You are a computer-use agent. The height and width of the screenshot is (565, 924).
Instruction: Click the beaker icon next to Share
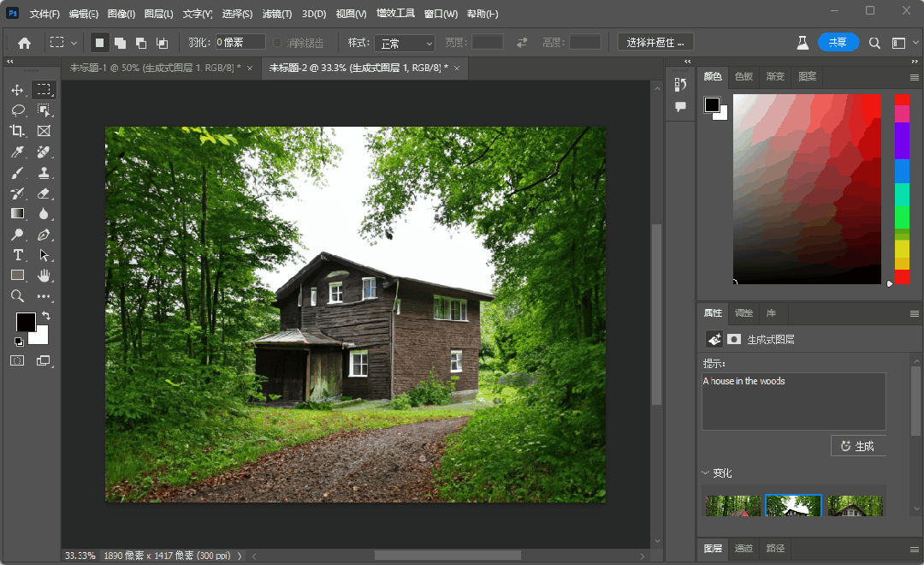coord(803,42)
